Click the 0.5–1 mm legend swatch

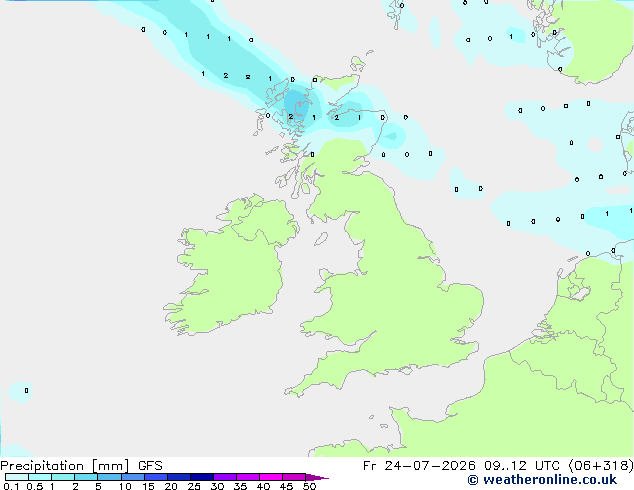(40, 477)
